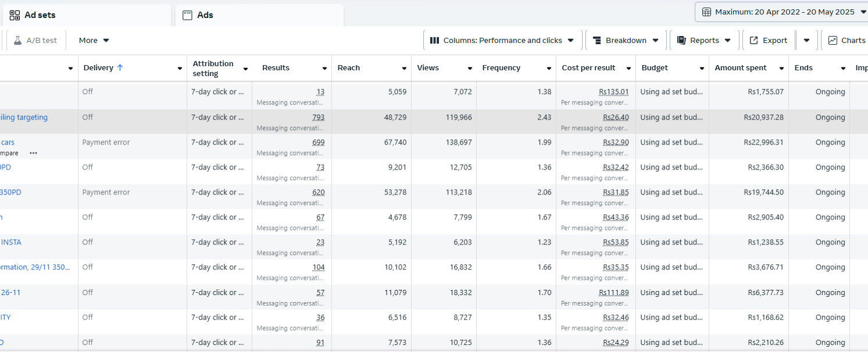This screenshot has height=352, width=868.
Task: Open the Results column options arrow
Action: click(x=324, y=69)
